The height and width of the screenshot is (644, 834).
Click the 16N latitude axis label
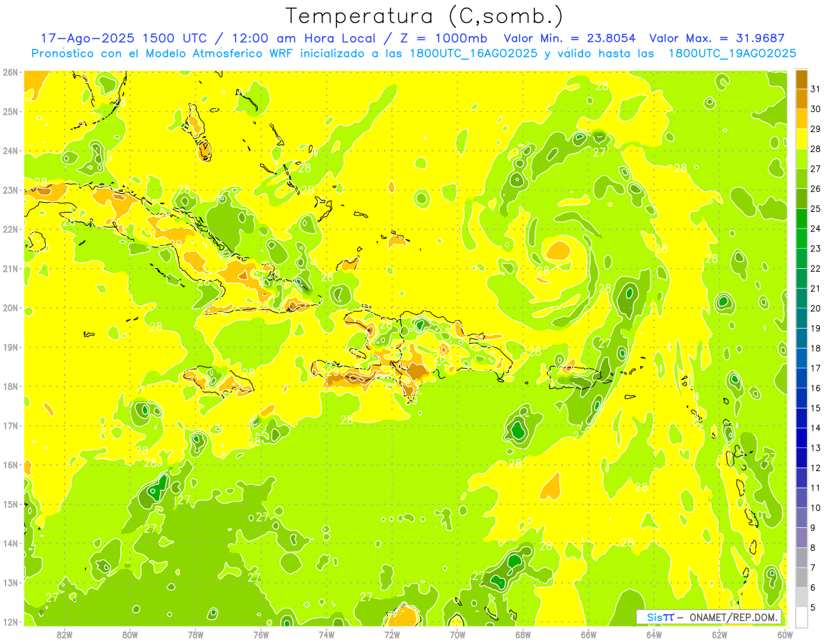click(x=10, y=465)
